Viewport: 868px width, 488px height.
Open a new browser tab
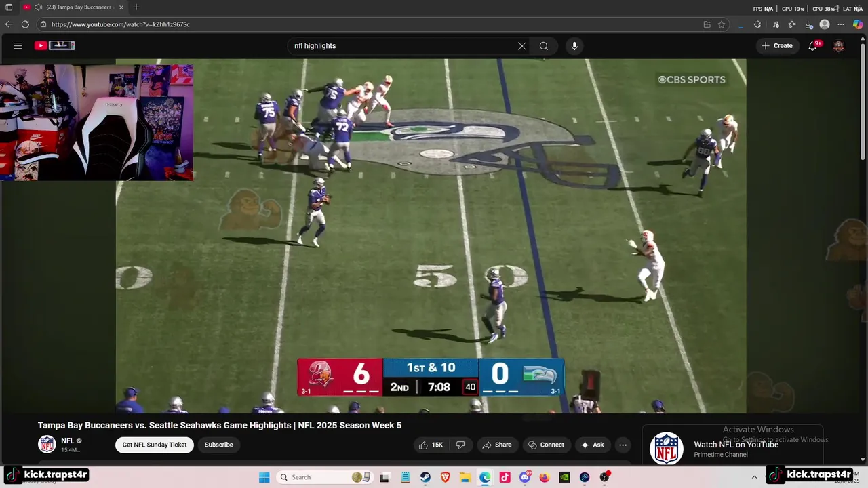(x=136, y=7)
